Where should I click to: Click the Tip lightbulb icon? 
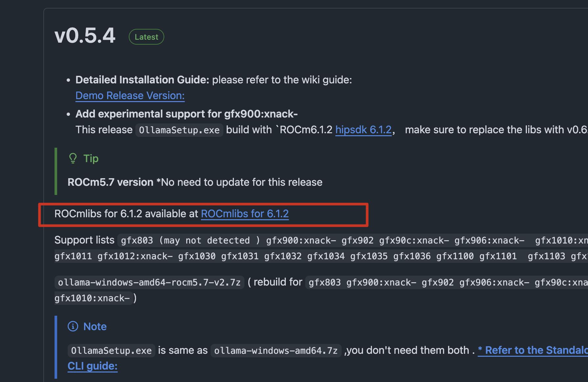[x=73, y=159]
